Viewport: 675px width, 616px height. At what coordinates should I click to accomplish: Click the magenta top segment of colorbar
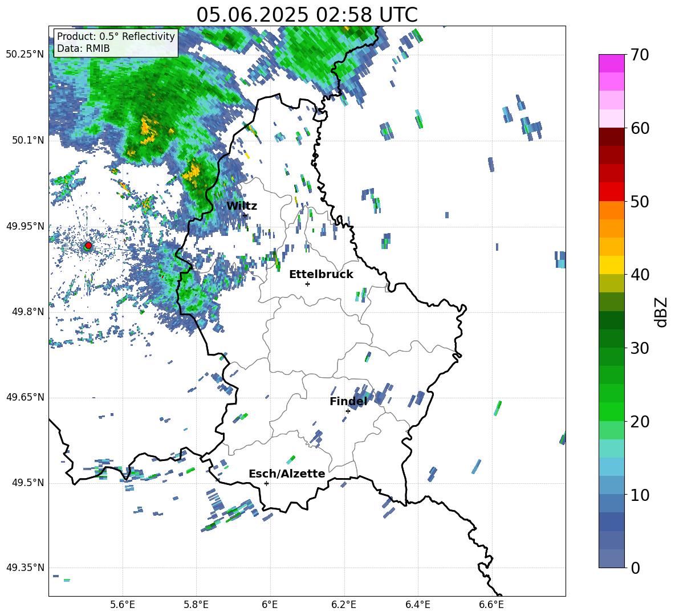pos(612,63)
